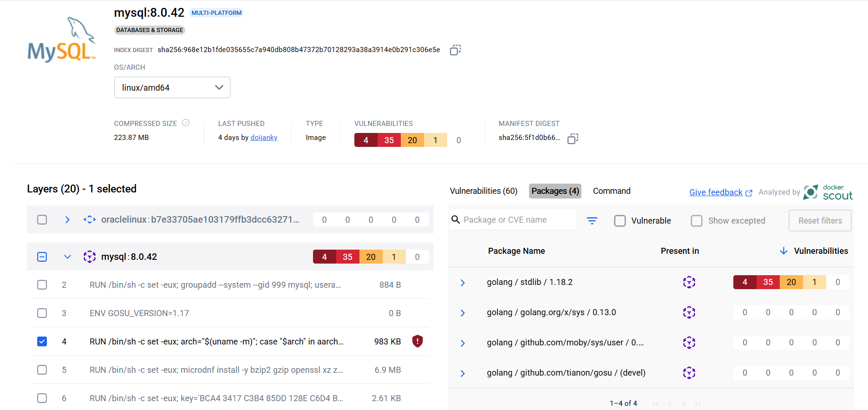Enable the Show excepted checkbox

[x=697, y=221]
